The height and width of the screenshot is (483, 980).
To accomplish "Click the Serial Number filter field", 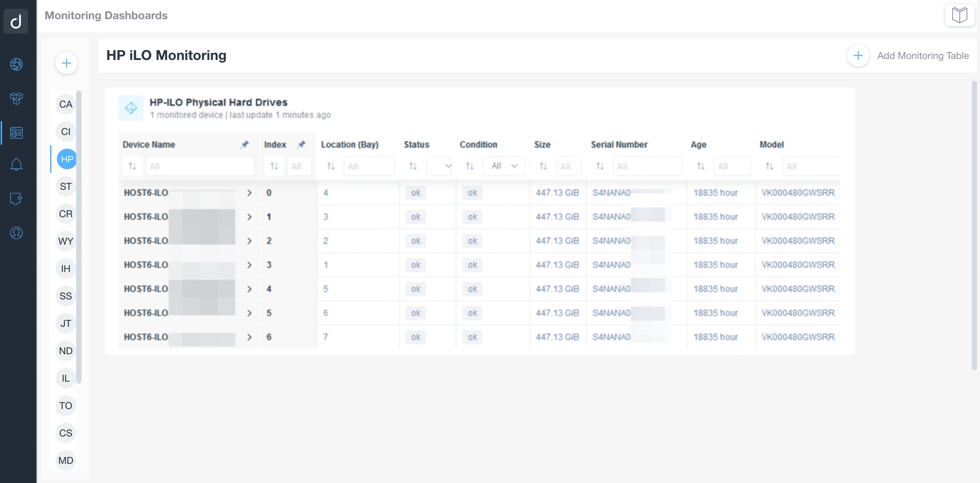I will tap(648, 166).
